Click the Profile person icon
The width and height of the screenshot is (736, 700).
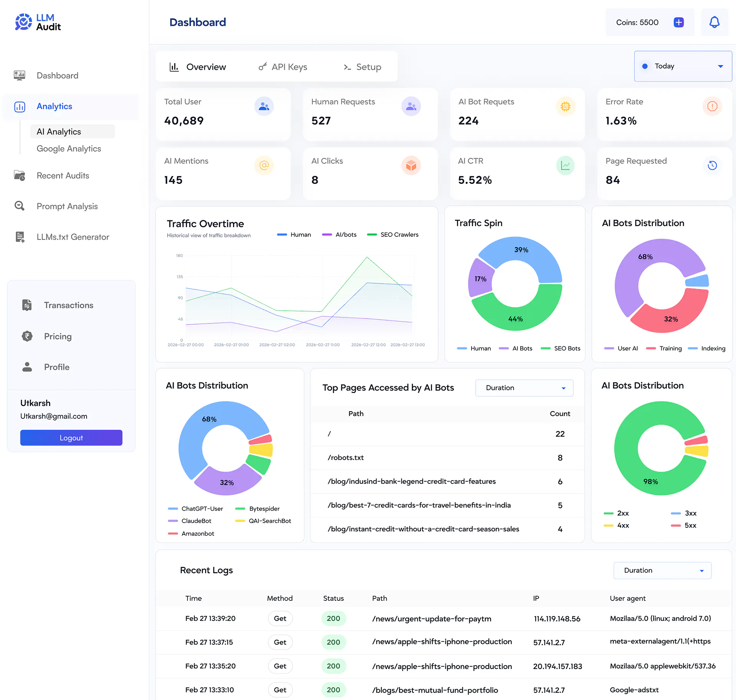tap(27, 367)
